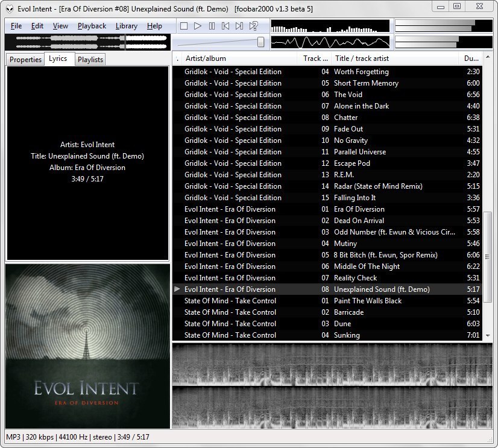The width and height of the screenshot is (498, 448).
Task: Click the spectrum analyzer bars display
Action: 330,26
